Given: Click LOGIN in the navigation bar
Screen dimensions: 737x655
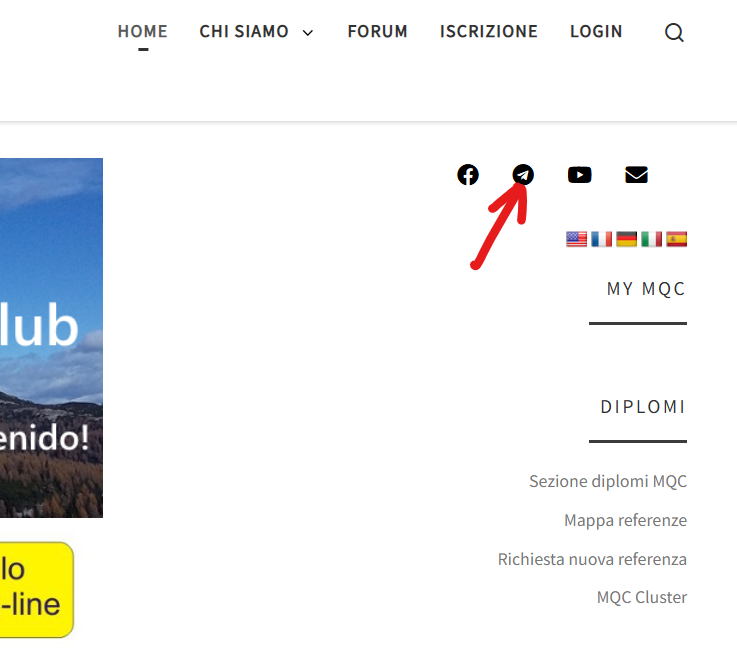Looking at the screenshot, I should (x=596, y=32).
